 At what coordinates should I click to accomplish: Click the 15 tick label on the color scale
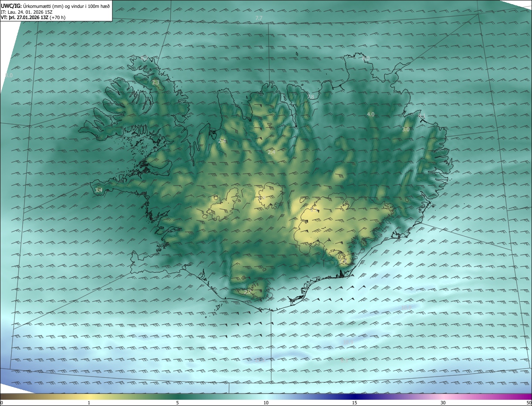[x=355, y=403]
